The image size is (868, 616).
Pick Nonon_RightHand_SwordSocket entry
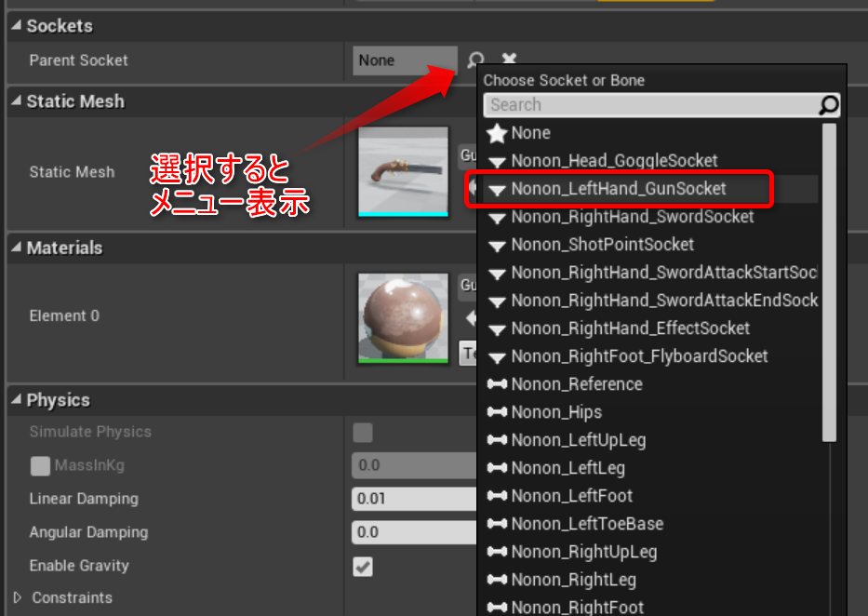[651, 217]
